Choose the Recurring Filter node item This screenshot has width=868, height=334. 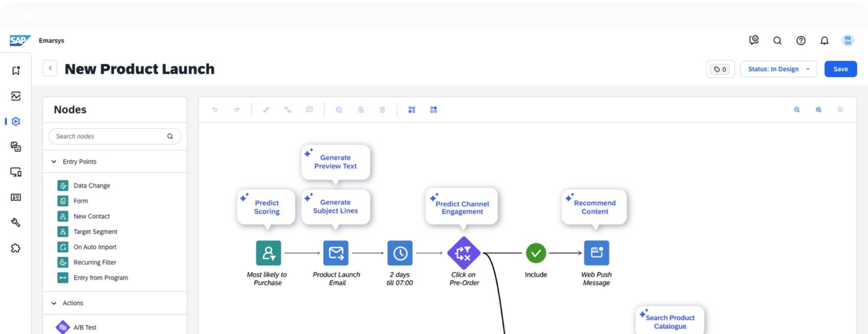94,262
